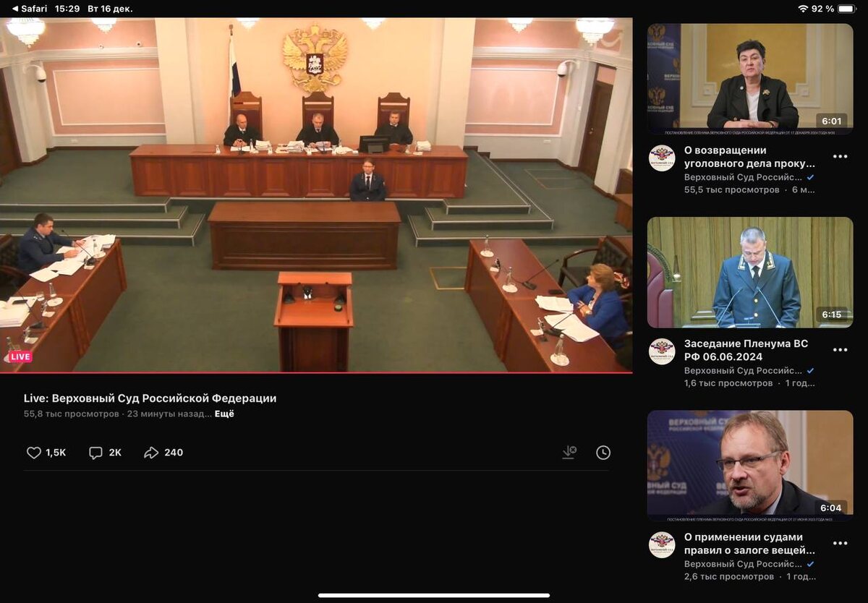
Task: Tap the '240' shares count
Action: click(174, 453)
